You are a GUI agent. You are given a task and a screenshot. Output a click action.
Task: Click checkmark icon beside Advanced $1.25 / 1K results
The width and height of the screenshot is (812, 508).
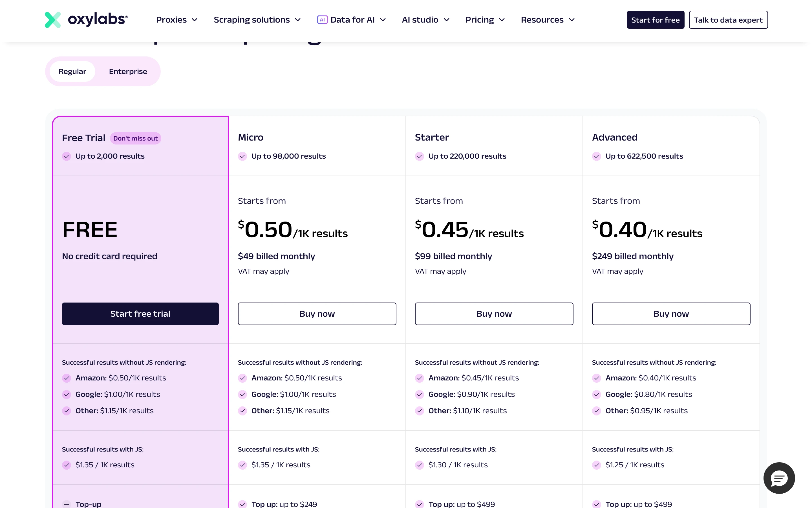coord(596,465)
